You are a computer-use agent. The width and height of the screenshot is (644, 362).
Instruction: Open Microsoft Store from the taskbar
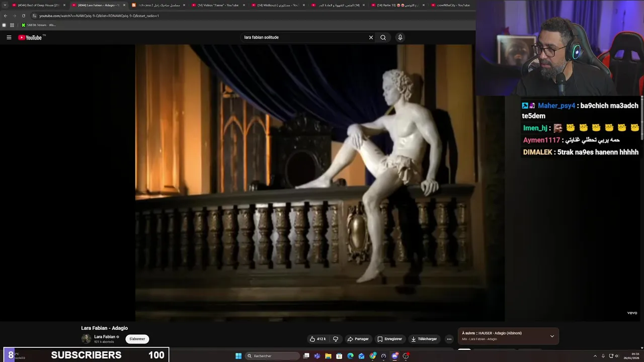click(x=339, y=356)
